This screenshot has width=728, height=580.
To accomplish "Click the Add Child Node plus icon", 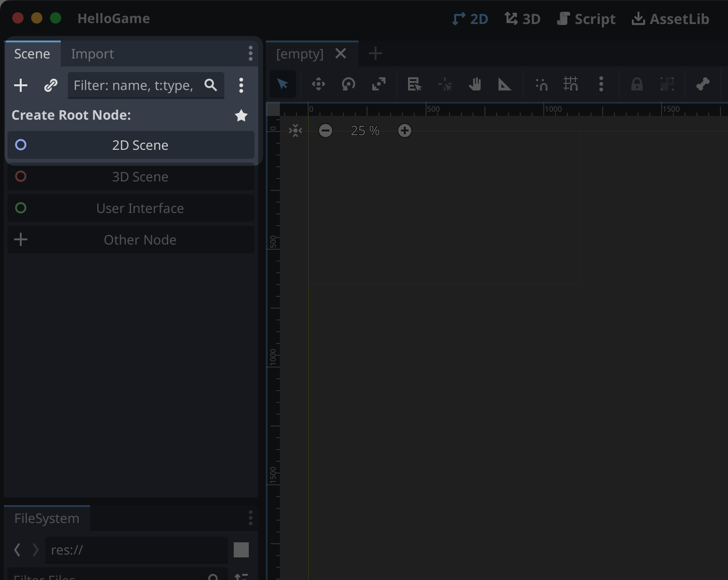I will tap(21, 85).
